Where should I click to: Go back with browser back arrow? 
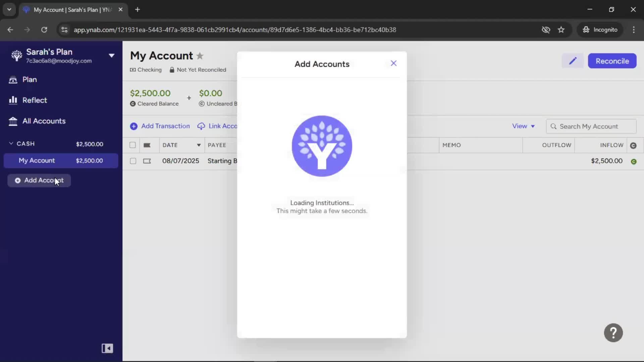point(10,30)
